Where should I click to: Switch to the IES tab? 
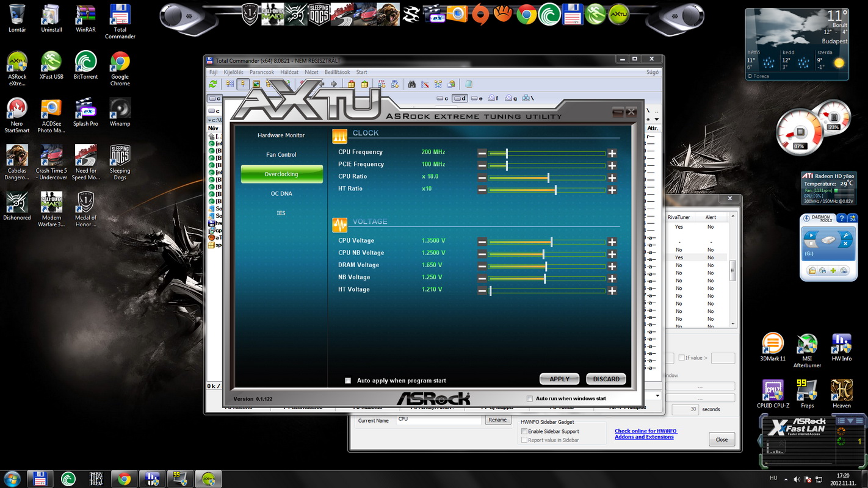click(281, 213)
